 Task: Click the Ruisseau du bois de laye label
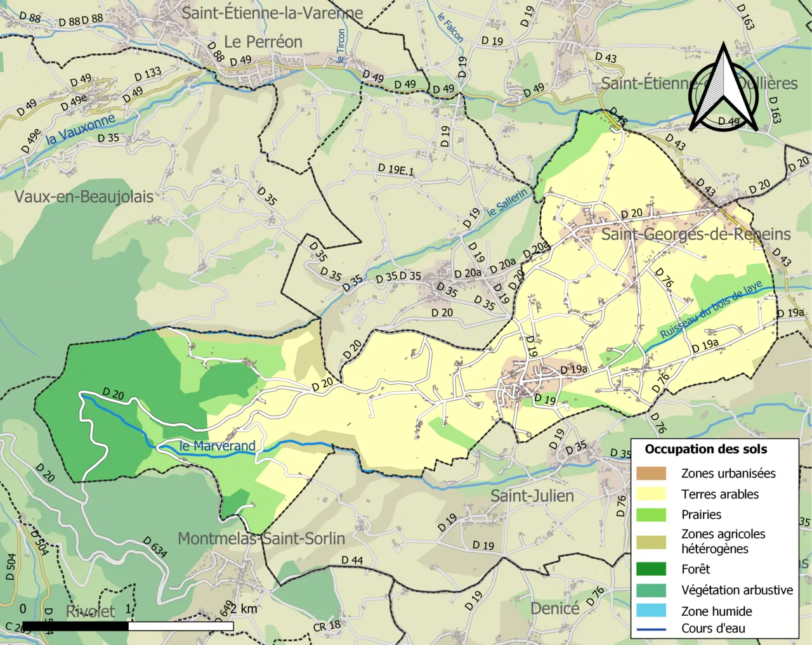click(711, 310)
